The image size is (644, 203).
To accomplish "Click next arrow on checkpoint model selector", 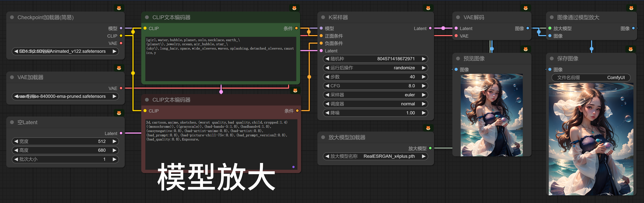I will 115,51.
